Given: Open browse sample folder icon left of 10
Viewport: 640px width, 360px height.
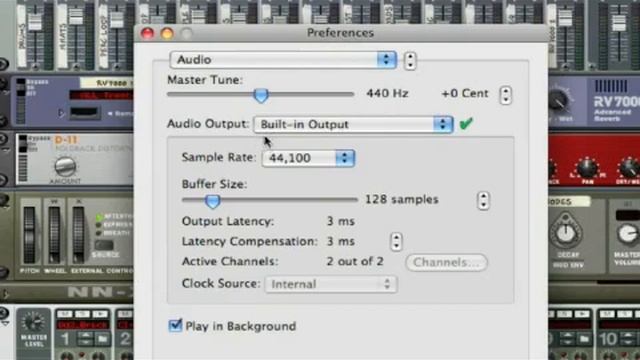Looking at the screenshot, I should tap(584, 339).
